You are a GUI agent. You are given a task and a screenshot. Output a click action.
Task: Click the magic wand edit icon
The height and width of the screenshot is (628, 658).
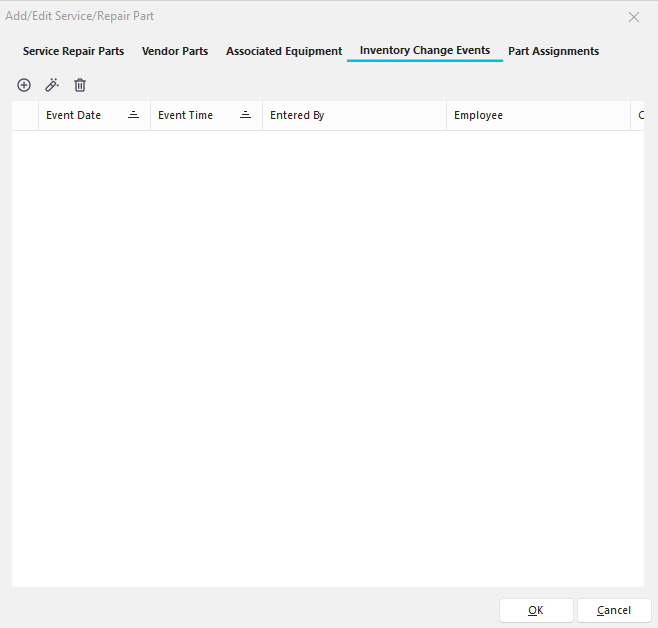point(52,86)
